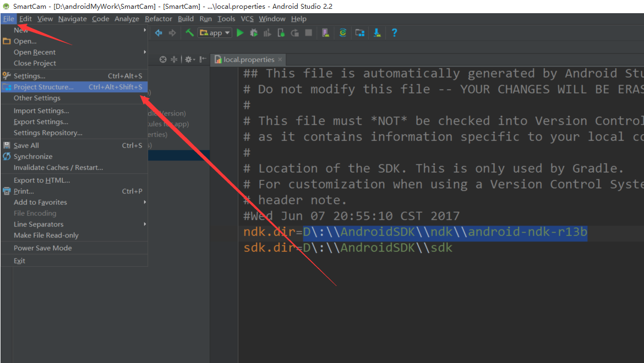Expand the New submenu
Image resolution: width=644 pixels, height=363 pixels.
[74, 30]
